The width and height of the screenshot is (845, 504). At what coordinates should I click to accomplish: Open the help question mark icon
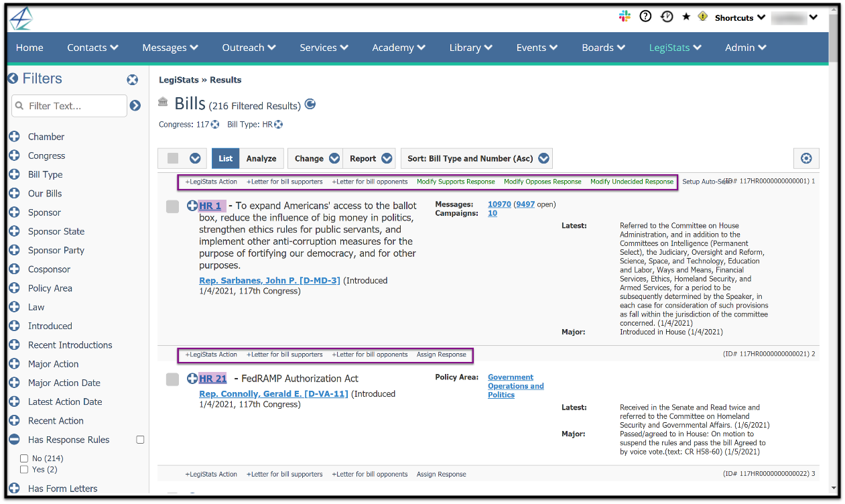[645, 17]
